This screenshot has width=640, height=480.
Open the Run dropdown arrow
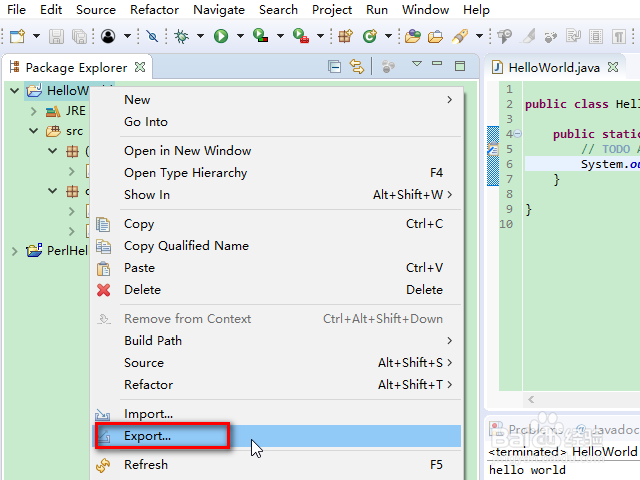tap(240, 36)
